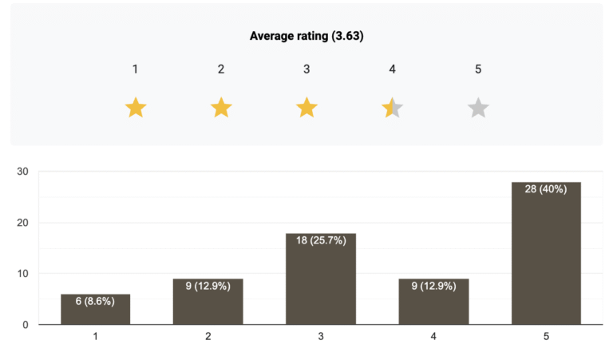Click the x-axis label 3
Viewport: 613px width, 364px height.
click(x=321, y=337)
